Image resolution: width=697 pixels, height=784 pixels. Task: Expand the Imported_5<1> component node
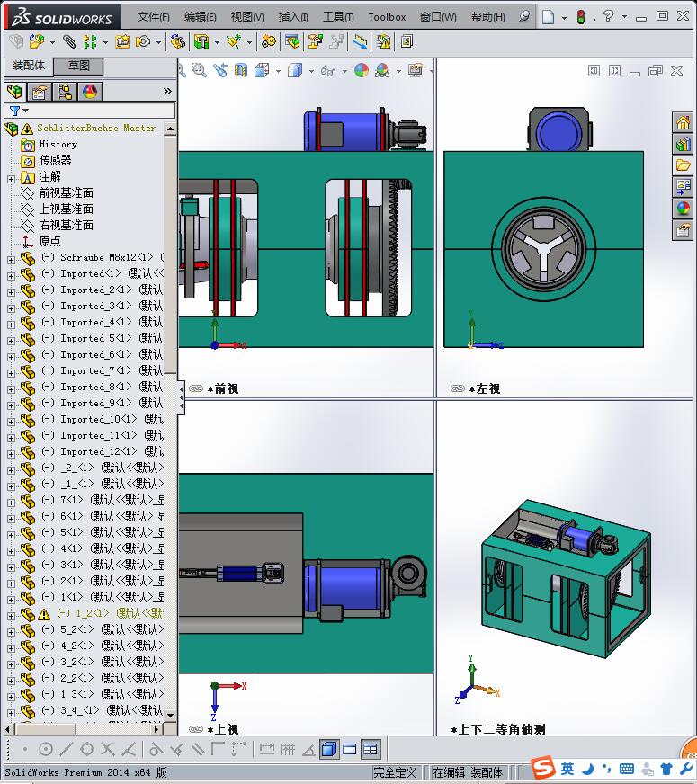[x=11, y=341]
